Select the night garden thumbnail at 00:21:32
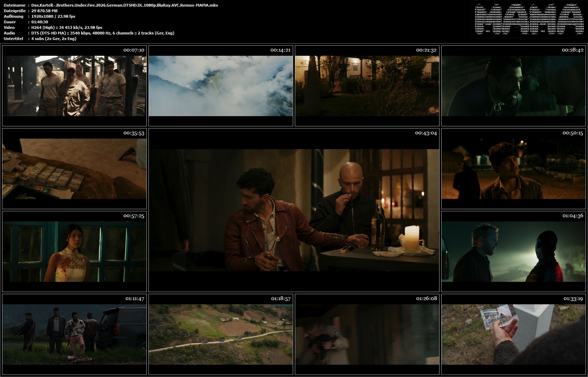This screenshot has width=588, height=377. click(367, 86)
